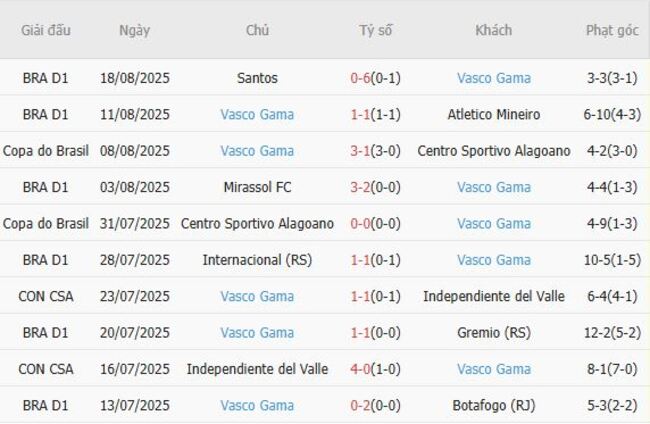Click the Tỷ số column header

click(376, 30)
